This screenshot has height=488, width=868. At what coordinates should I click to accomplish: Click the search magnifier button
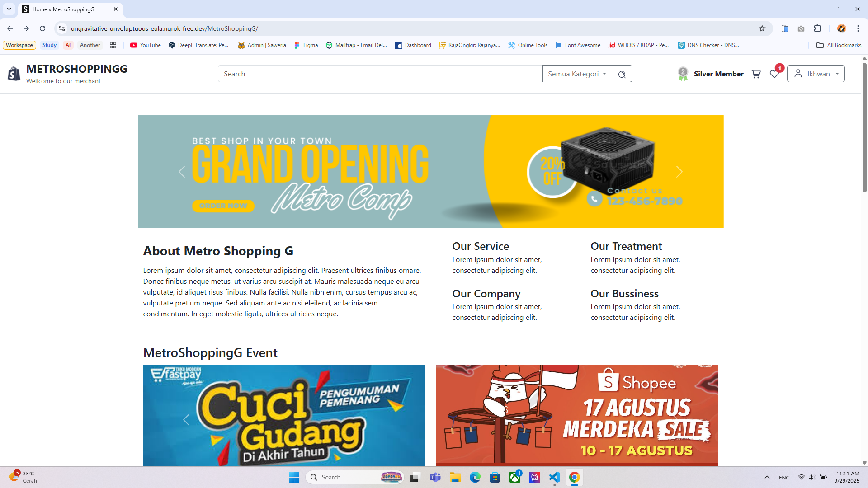point(622,74)
